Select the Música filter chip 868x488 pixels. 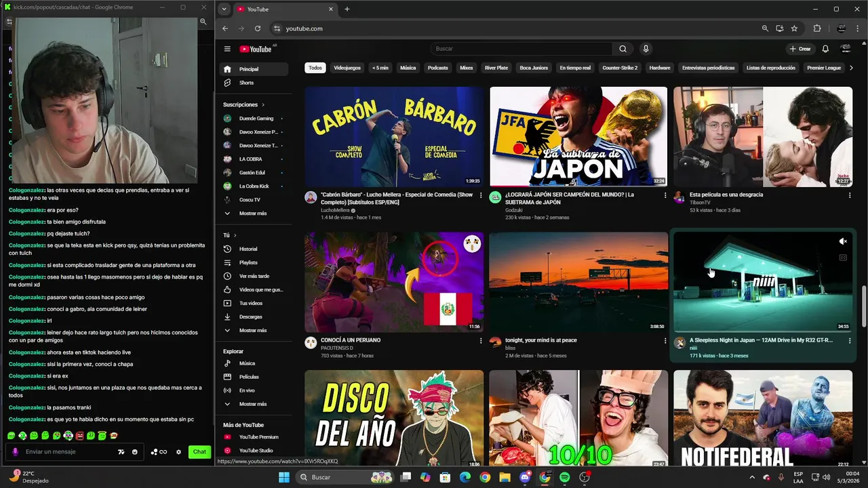pyautogui.click(x=408, y=68)
